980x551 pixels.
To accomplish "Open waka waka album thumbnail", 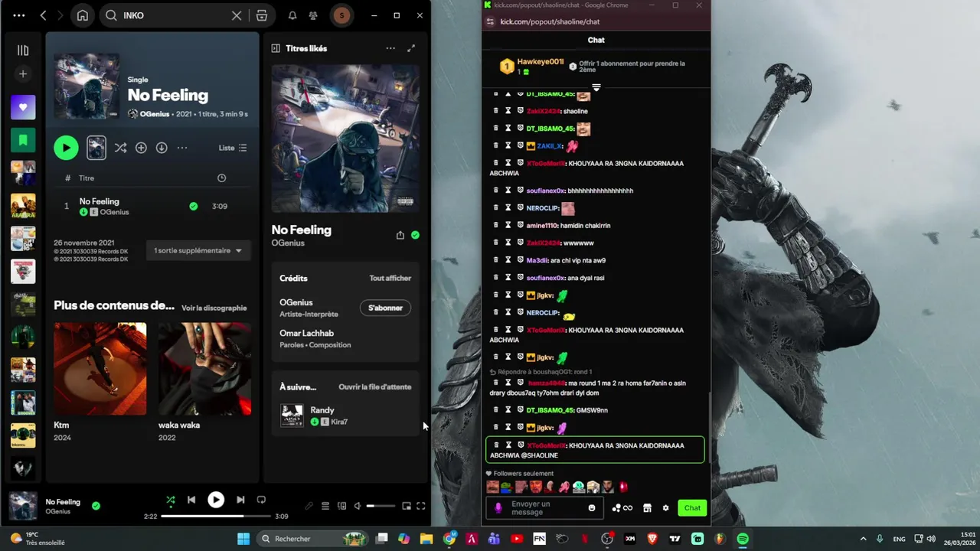I will (204, 369).
